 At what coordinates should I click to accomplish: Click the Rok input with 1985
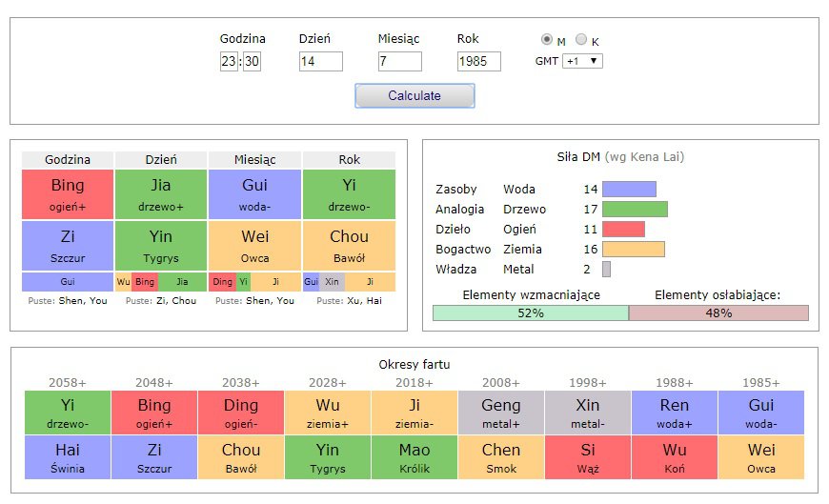(478, 61)
